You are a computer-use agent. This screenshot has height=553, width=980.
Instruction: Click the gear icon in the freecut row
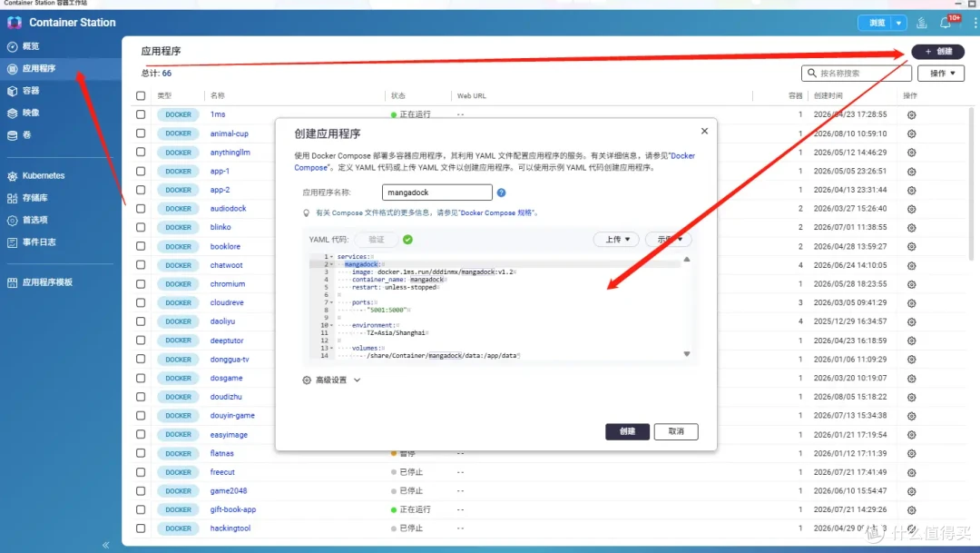point(911,472)
